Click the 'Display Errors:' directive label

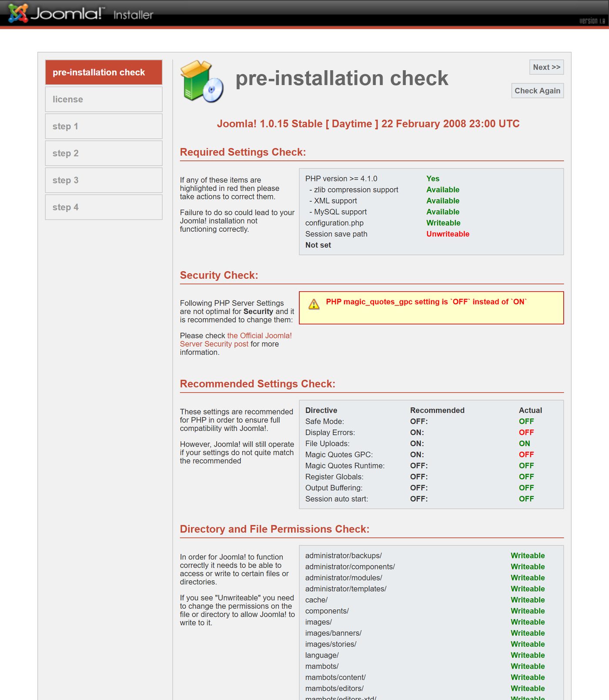coord(330,433)
